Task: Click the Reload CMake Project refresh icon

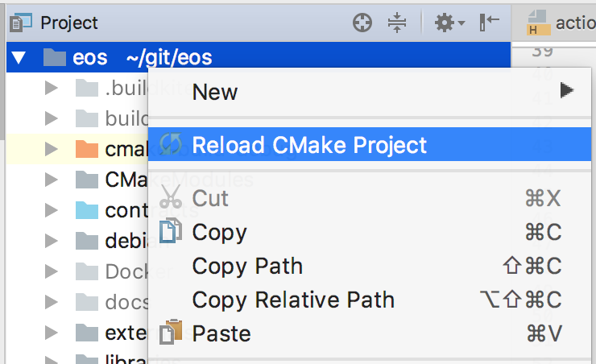Action: [x=170, y=144]
